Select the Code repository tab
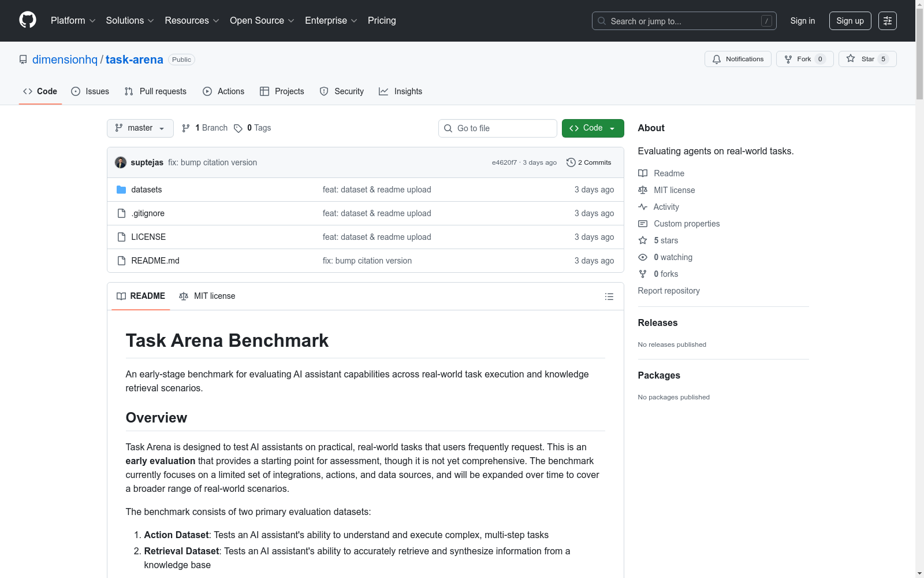Image resolution: width=924 pixels, height=578 pixels. tap(40, 91)
